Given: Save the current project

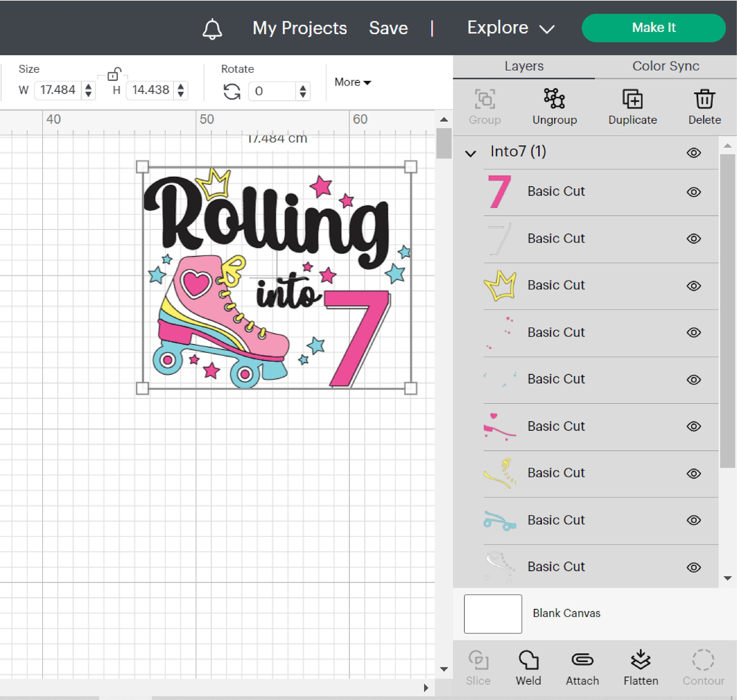Looking at the screenshot, I should [x=388, y=28].
